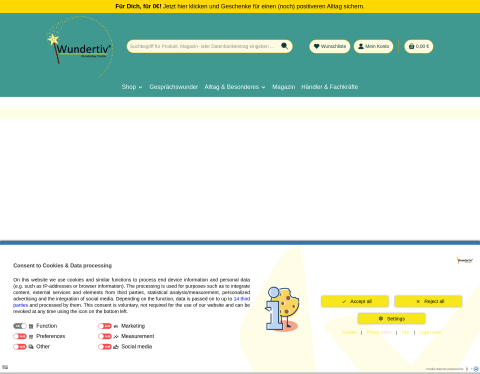Click the yellow 'Für Dich, für 0€!' promo banner

240,6
